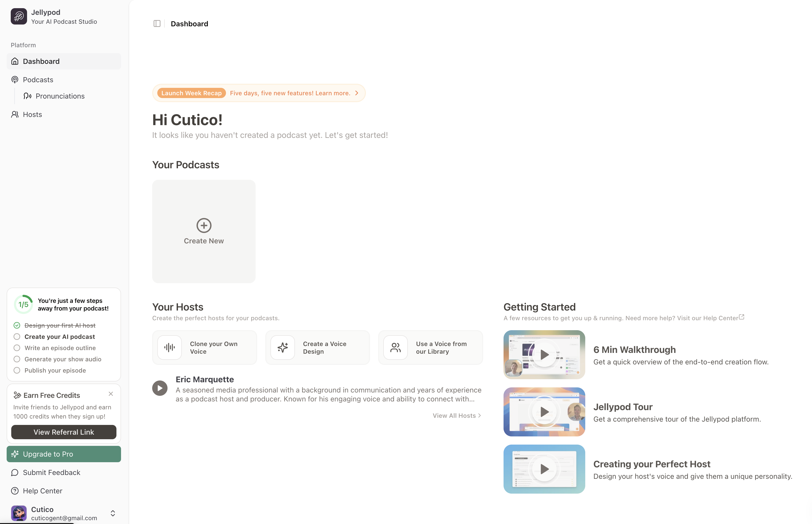Click the Use a Voice from Library people icon

(395, 347)
